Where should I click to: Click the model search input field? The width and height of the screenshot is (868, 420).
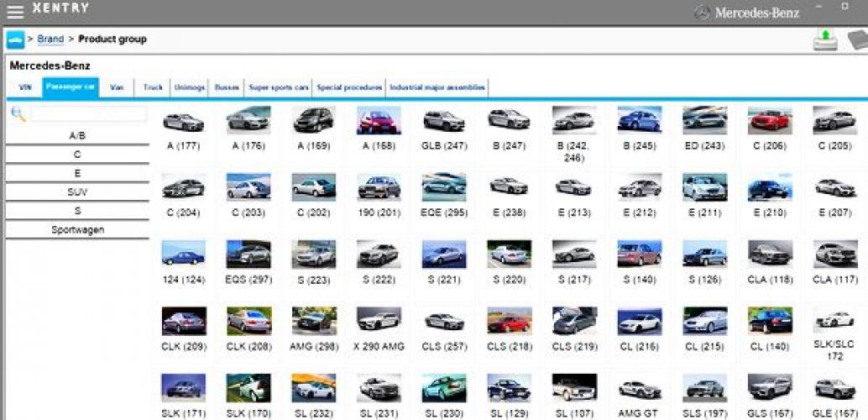pyautogui.click(x=89, y=114)
